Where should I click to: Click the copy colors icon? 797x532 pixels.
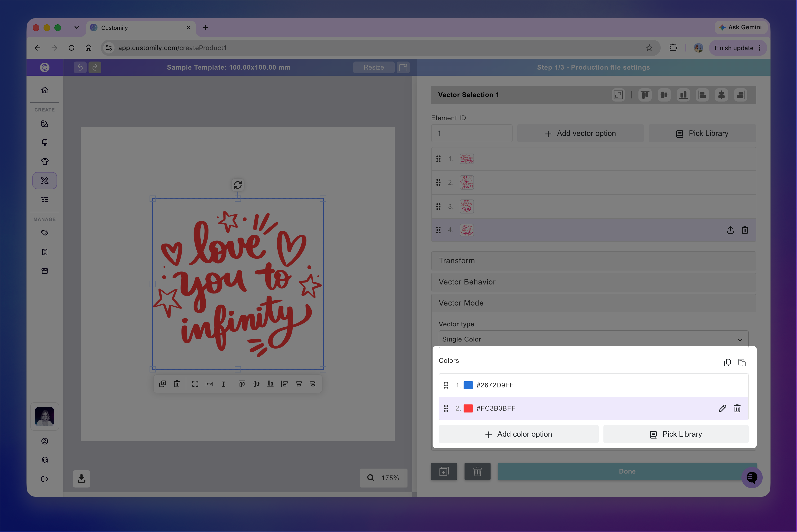(x=727, y=363)
